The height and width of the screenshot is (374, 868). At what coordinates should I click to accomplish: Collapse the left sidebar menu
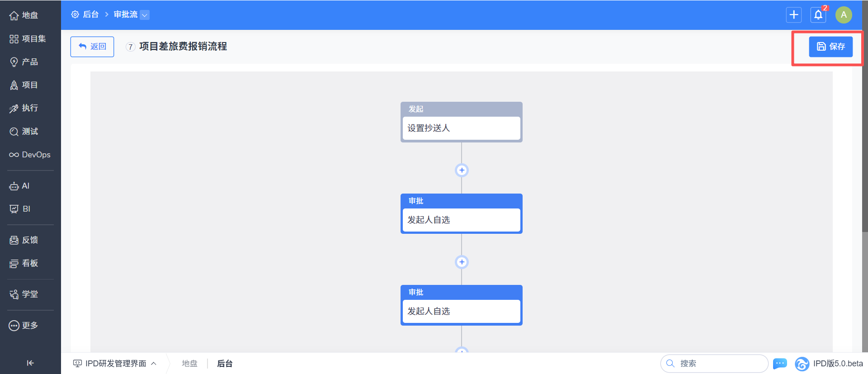(30, 363)
